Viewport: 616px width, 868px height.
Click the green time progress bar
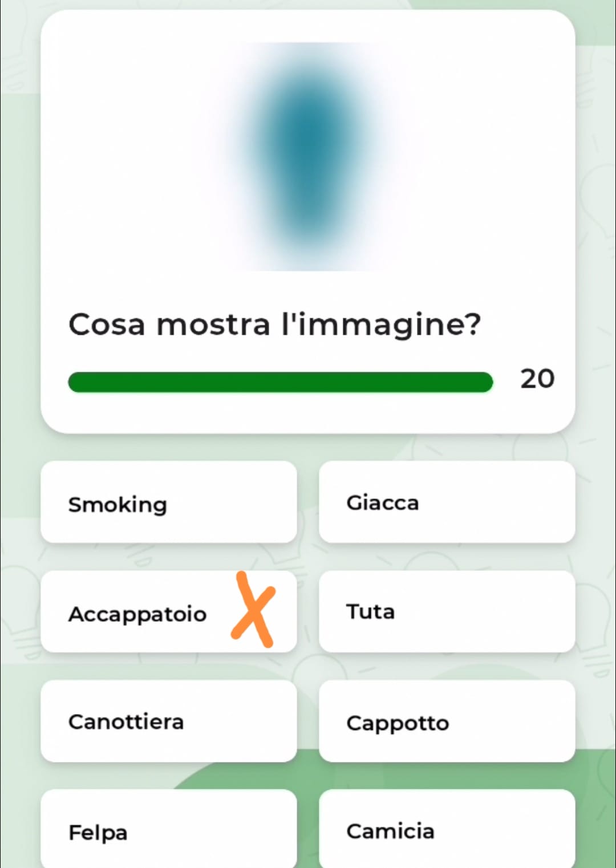[280, 382]
